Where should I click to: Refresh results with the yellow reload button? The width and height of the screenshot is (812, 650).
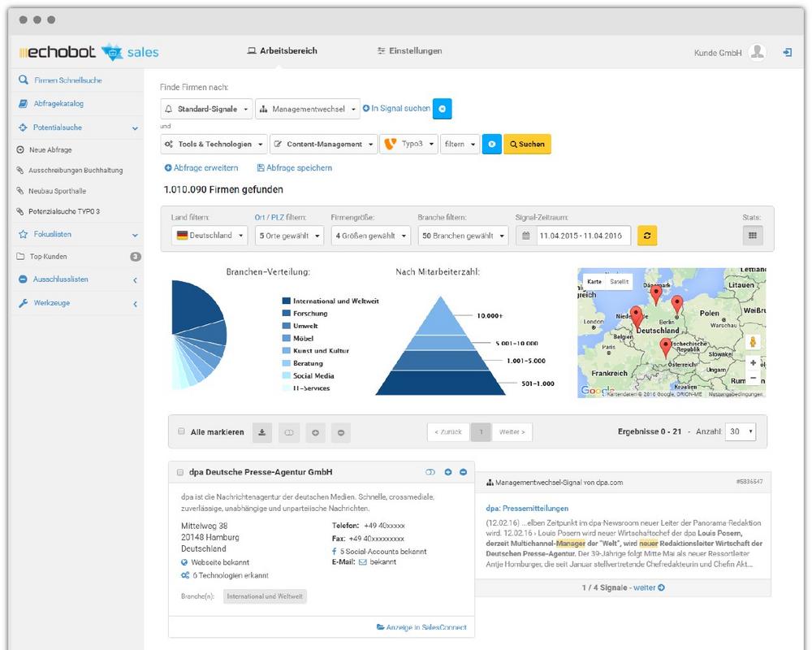(647, 236)
